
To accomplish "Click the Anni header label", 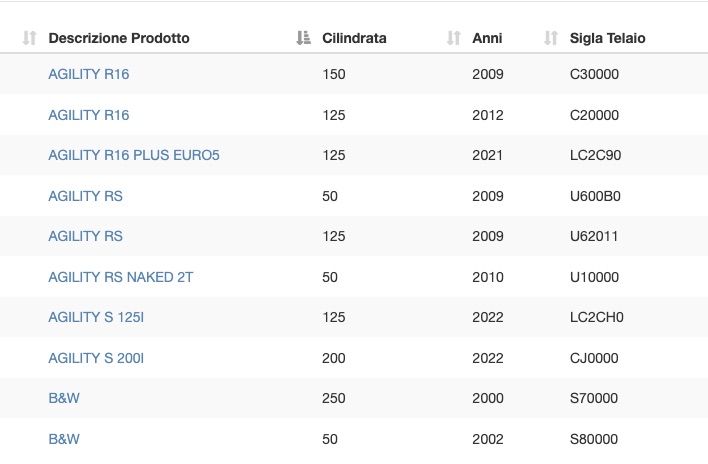I will (487, 38).
